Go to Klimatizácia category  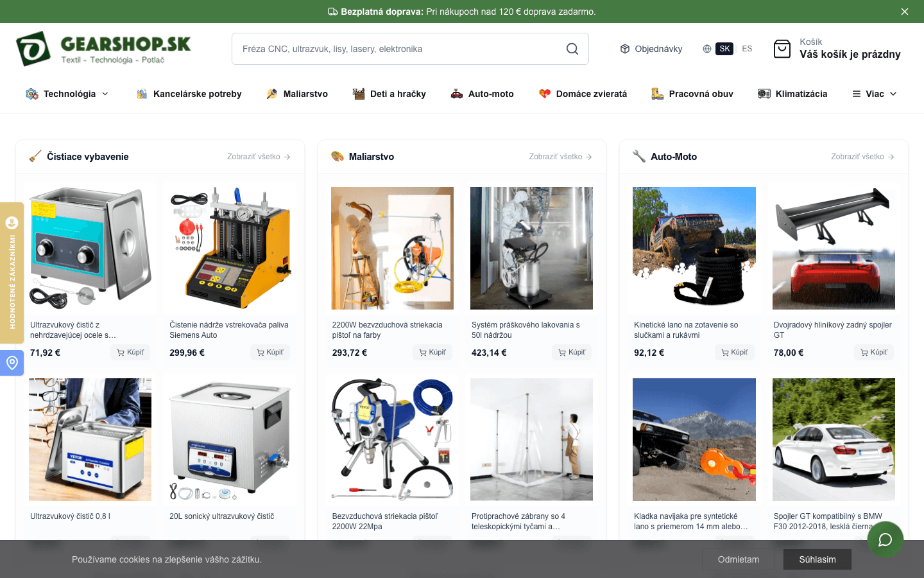(x=792, y=94)
